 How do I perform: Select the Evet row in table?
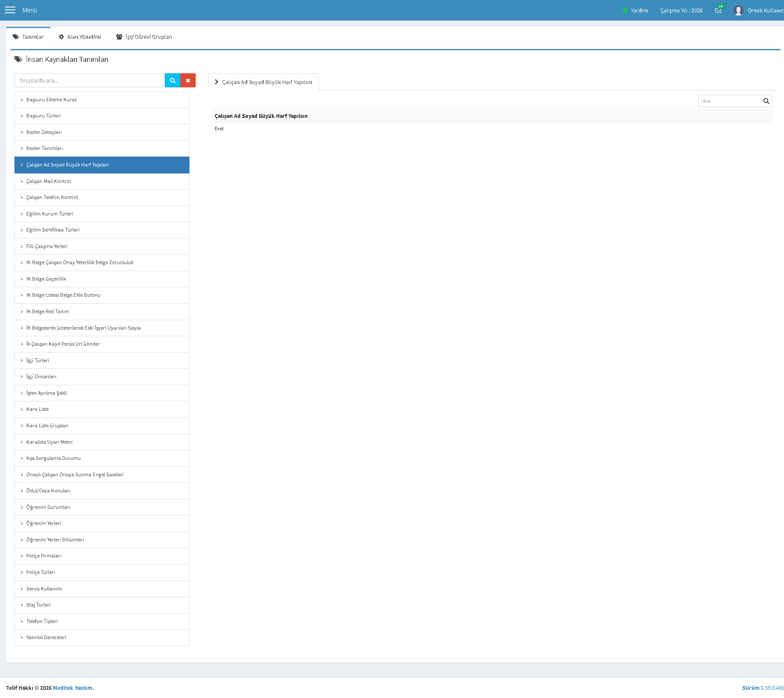(x=480, y=129)
